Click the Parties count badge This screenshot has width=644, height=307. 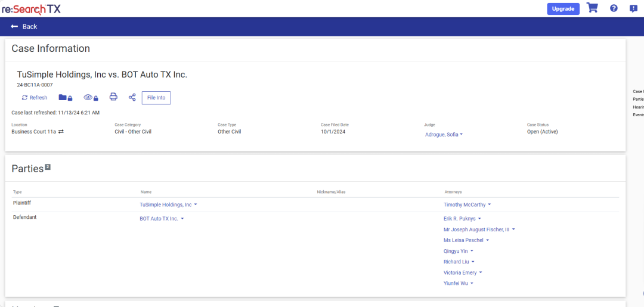[48, 168]
